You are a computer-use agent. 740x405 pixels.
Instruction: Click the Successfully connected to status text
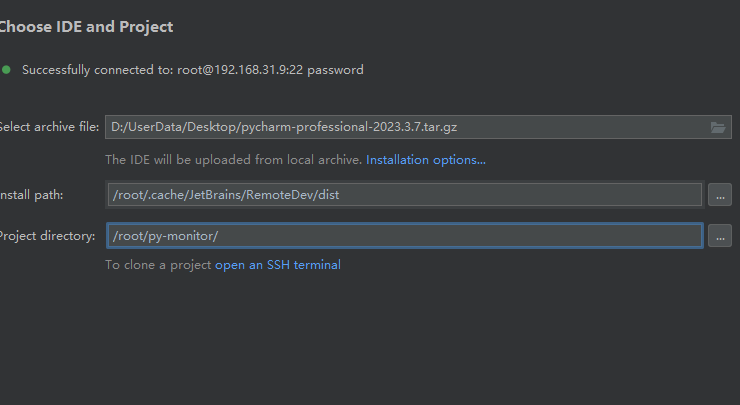(x=97, y=70)
